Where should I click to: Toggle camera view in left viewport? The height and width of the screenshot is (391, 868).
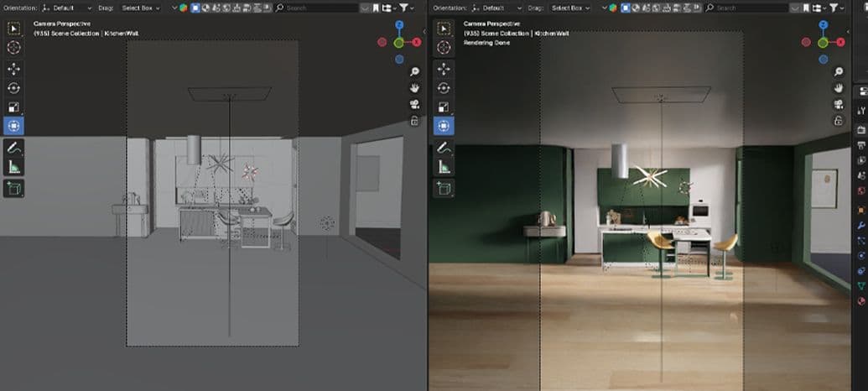tap(414, 105)
